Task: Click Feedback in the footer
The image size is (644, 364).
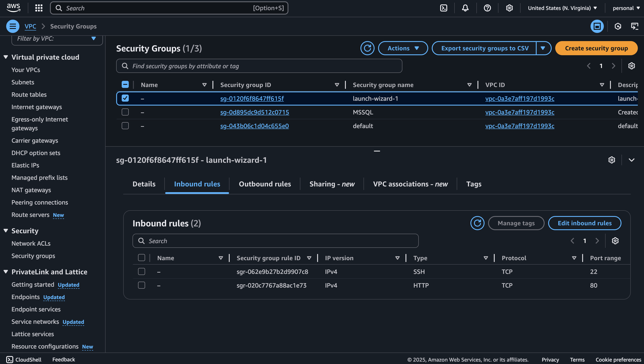Action: pos(64,360)
